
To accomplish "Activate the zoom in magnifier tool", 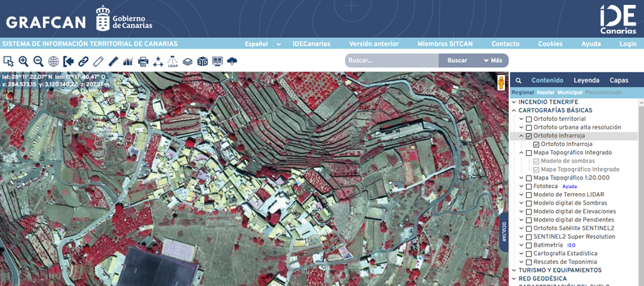I will [24, 61].
